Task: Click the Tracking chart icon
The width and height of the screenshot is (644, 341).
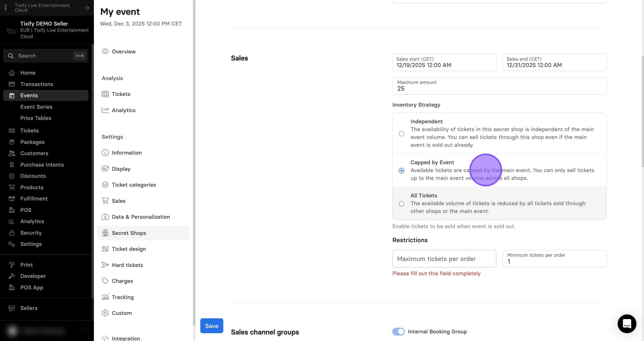Action: coord(105,297)
